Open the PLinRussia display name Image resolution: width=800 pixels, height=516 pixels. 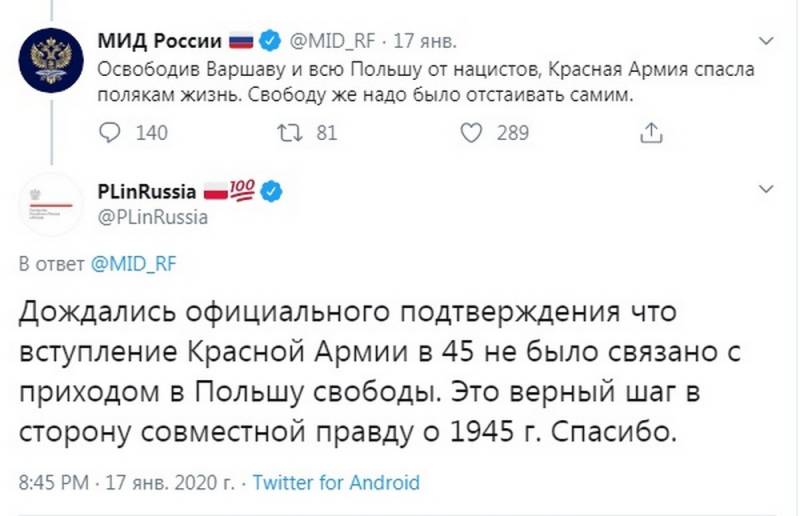[147, 192]
